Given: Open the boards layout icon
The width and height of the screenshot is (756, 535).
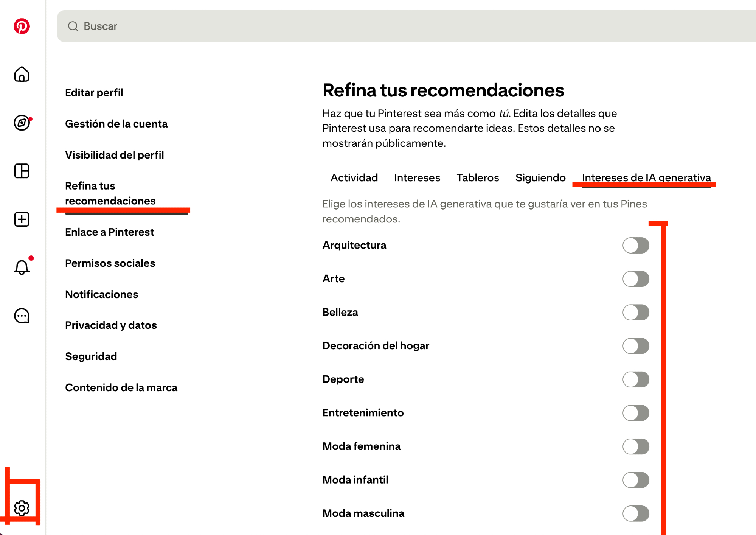Looking at the screenshot, I should pyautogui.click(x=22, y=171).
